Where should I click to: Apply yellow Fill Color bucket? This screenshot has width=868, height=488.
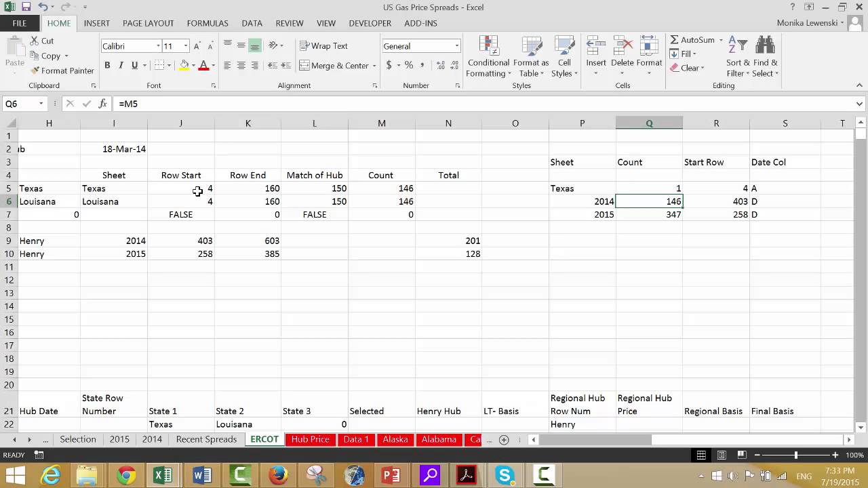(184, 65)
